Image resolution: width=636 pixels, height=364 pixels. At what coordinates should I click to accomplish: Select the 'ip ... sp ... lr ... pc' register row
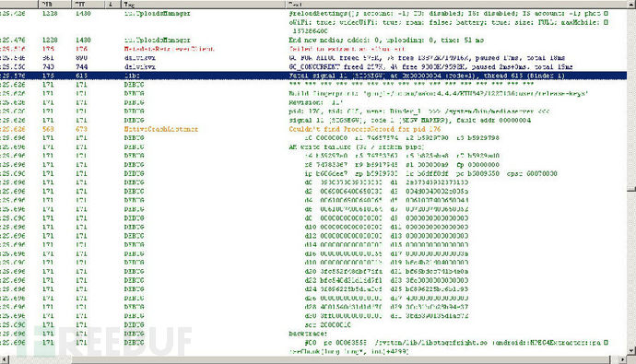(x=313, y=173)
